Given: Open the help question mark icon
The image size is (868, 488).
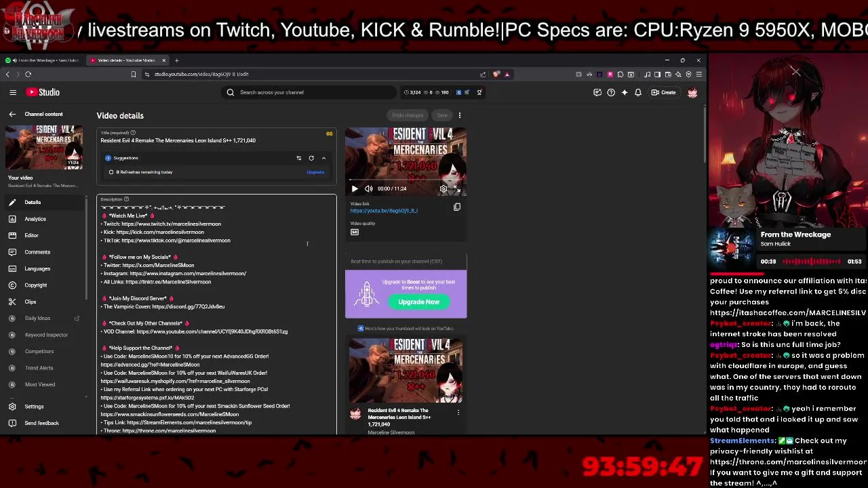Looking at the screenshot, I should (x=611, y=92).
